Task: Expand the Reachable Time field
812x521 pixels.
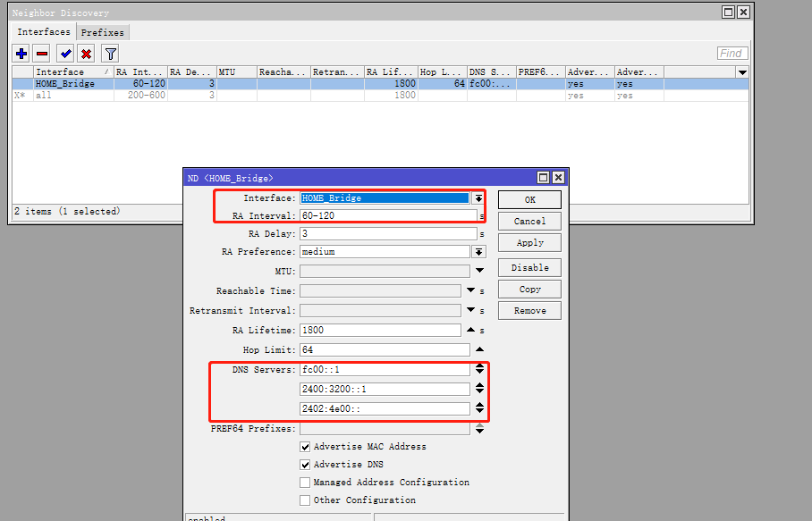Action: click(470, 290)
